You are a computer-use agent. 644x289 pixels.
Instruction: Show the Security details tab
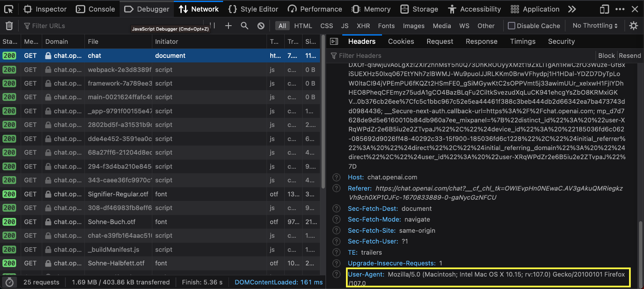coord(561,41)
